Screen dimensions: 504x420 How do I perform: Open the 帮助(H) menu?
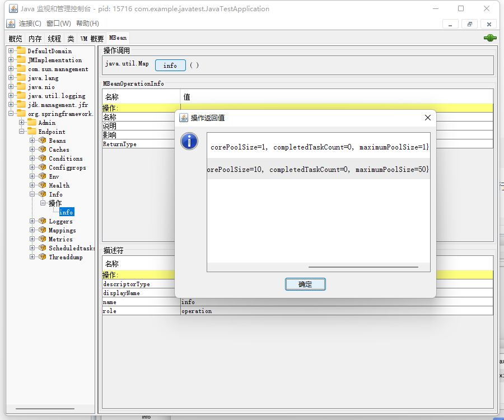point(87,24)
